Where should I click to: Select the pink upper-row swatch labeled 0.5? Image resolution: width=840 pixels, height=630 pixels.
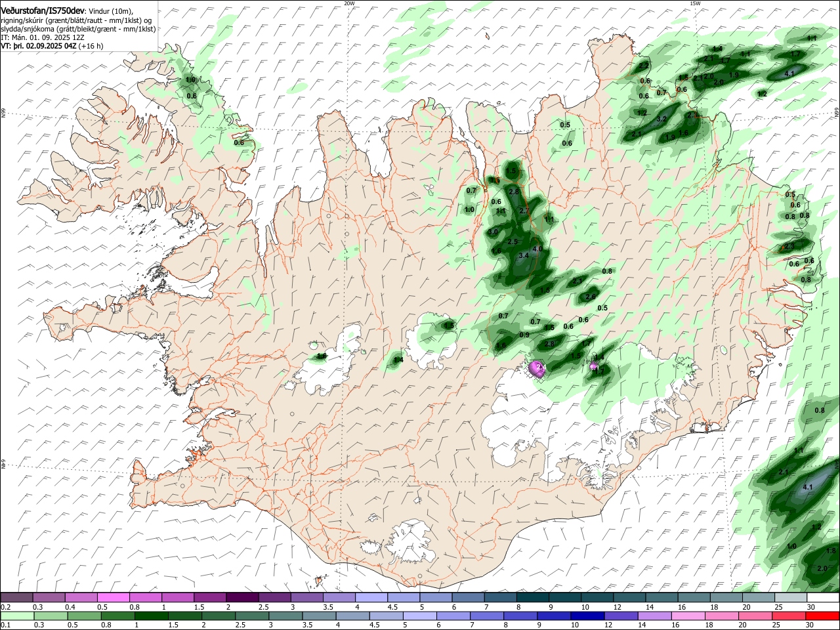[113, 597]
